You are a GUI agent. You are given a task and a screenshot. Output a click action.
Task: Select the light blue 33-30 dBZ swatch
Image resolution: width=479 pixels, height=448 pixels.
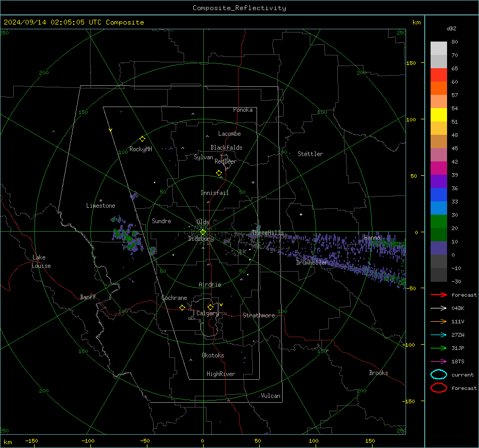439,208
